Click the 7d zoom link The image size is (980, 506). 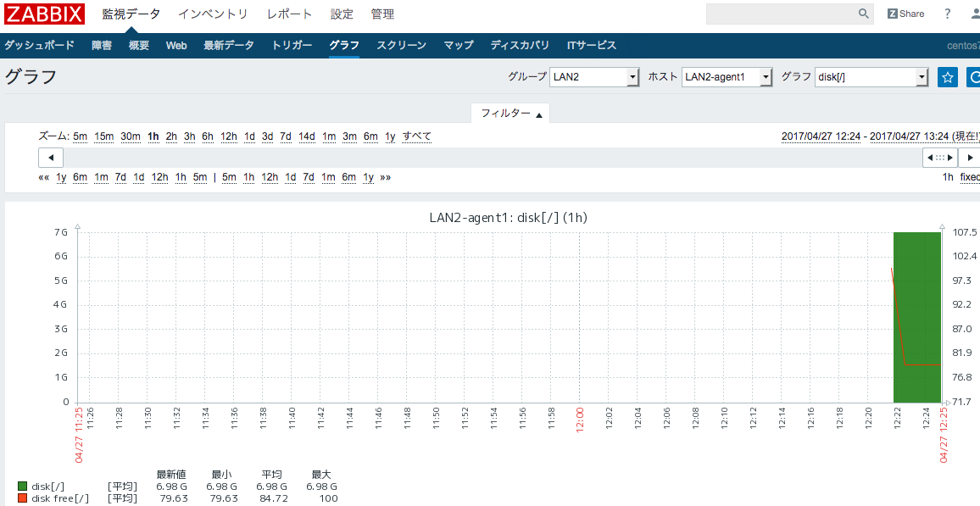click(285, 136)
